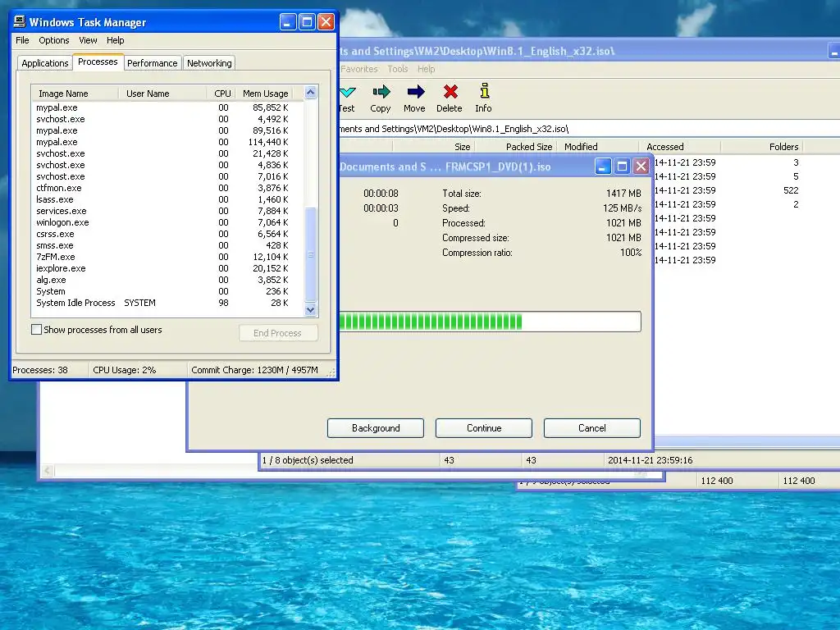Click the Compression ratio value 100%

tap(631, 253)
